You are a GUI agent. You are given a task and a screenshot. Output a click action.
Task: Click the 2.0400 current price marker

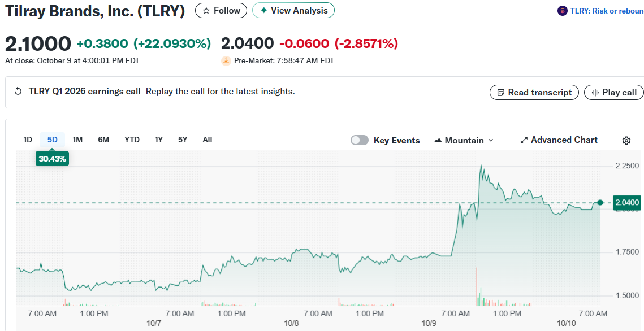[x=627, y=202]
